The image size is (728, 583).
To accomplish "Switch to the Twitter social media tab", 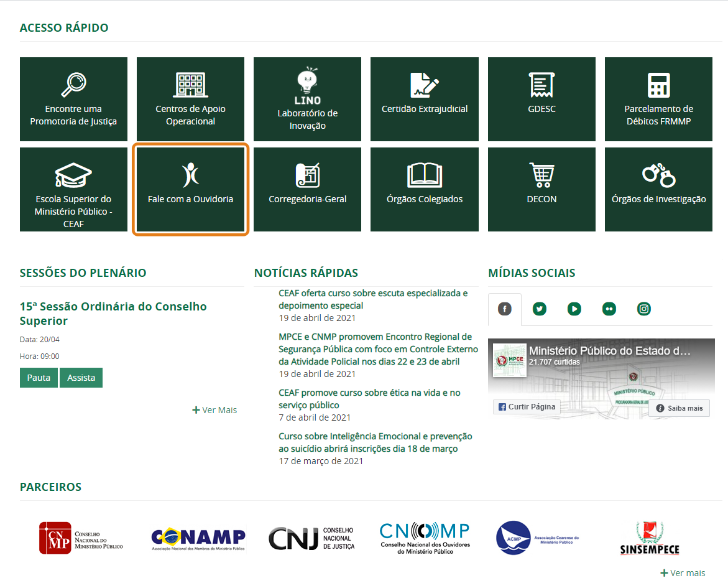I will coord(540,309).
